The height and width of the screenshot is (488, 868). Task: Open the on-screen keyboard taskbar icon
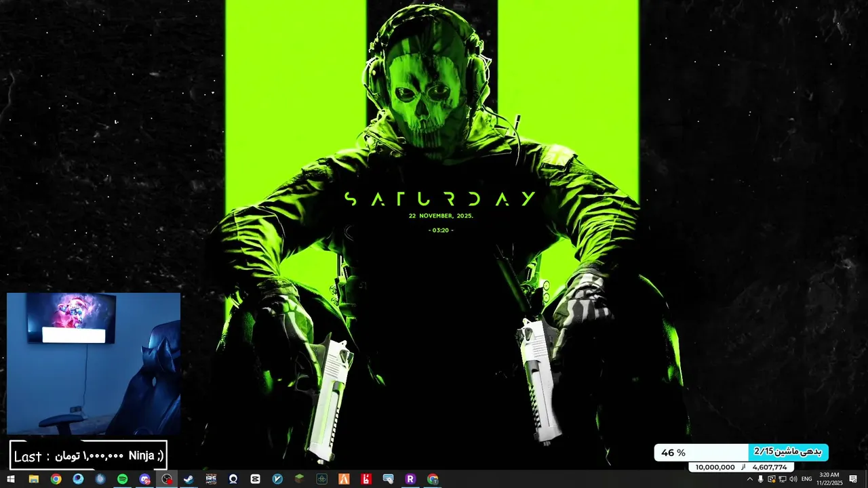point(388,479)
